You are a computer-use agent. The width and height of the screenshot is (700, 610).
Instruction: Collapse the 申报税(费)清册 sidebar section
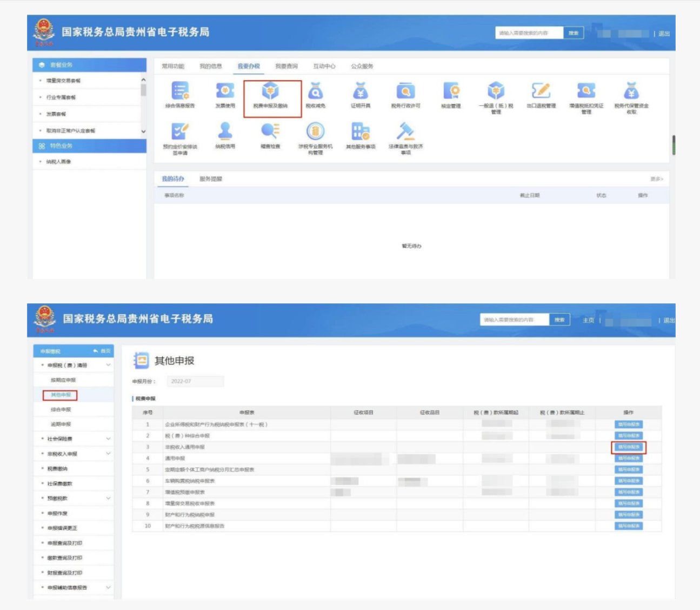pos(108,366)
